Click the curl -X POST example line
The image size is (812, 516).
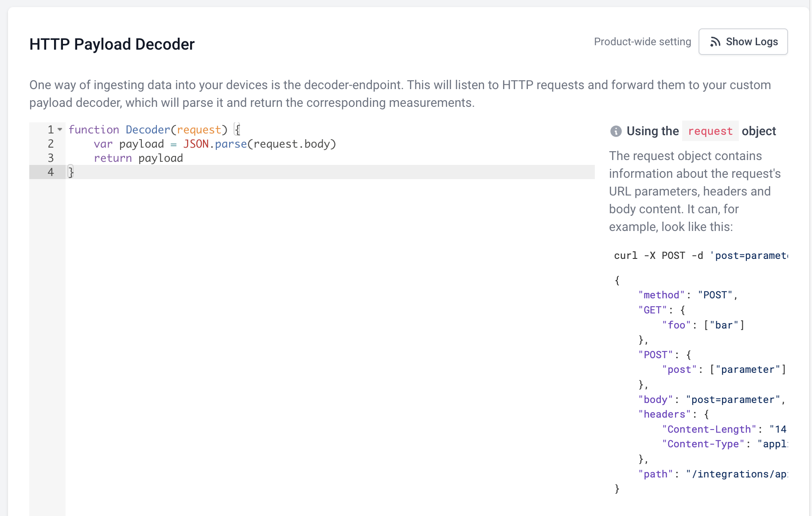[x=701, y=256]
